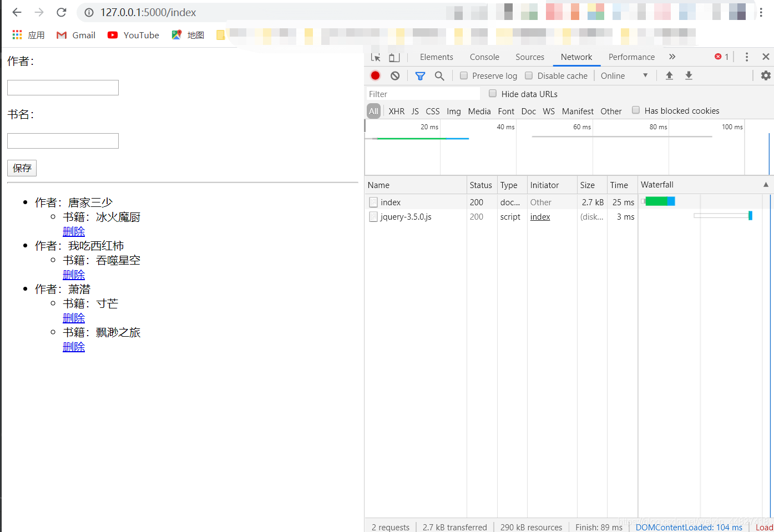Open network search magnifier
The width and height of the screenshot is (774, 532).
(x=439, y=75)
